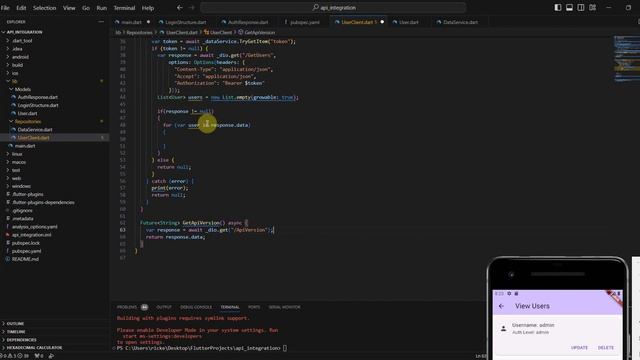The height and width of the screenshot is (360, 640).
Task: Open DataService.dart in the explorer
Action: coord(35,129)
